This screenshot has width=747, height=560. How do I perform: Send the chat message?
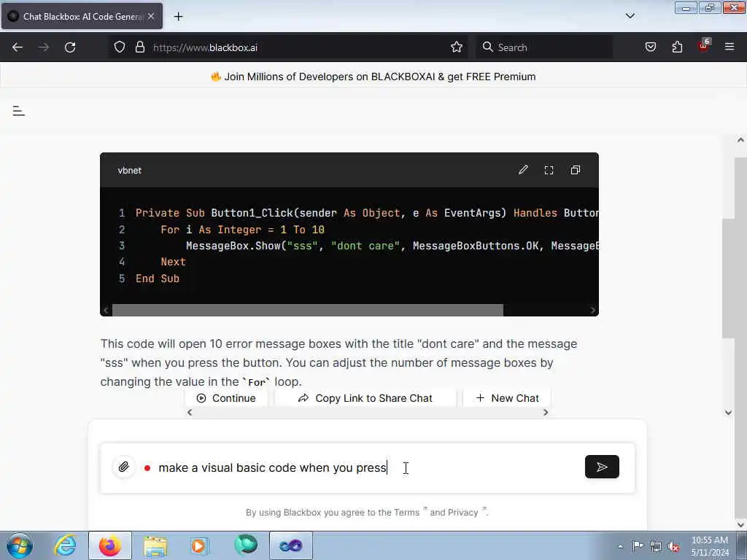(602, 467)
